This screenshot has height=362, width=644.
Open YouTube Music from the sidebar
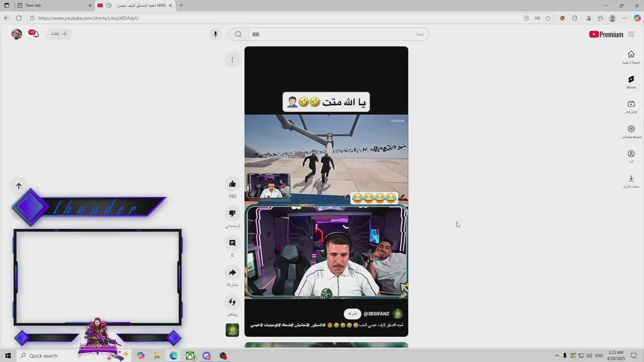[x=631, y=132]
